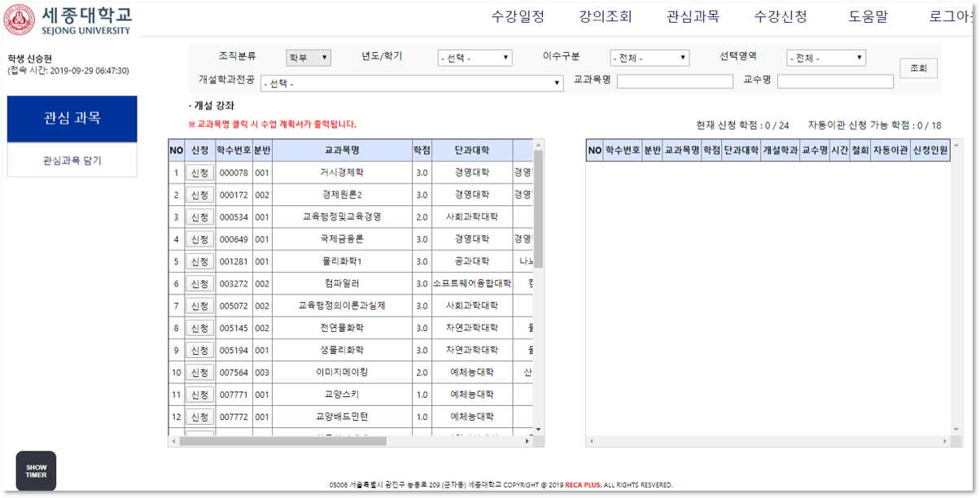Click the 자동이관 column header
The image size is (980, 498).
click(890, 151)
